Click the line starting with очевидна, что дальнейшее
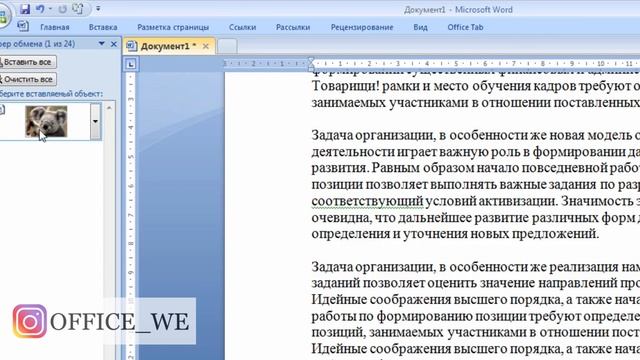640x360 pixels. point(476,218)
